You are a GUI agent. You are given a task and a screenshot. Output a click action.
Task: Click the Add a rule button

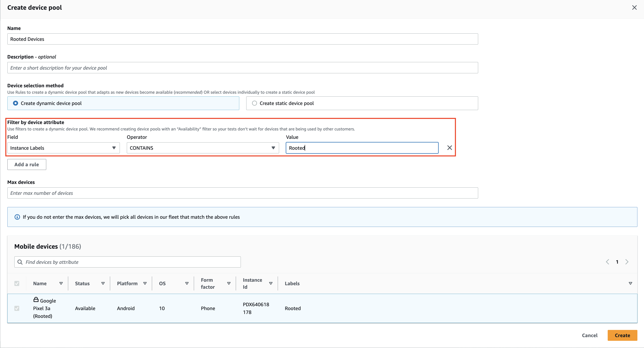[26, 164]
